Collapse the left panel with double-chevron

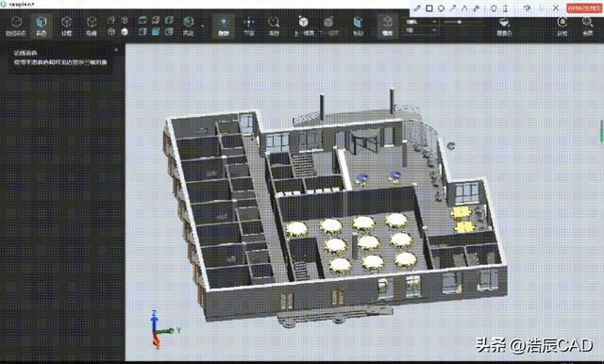tap(116, 50)
